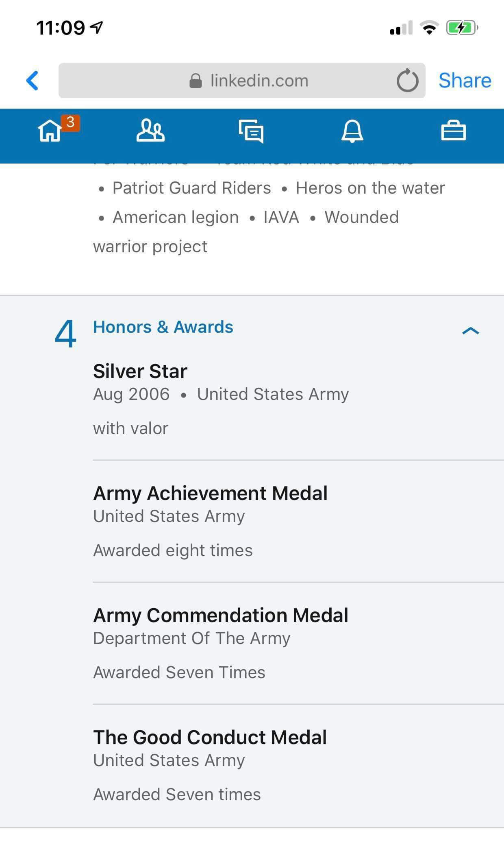Tap the number 4 awards count
The image size is (504, 845).
click(x=65, y=334)
